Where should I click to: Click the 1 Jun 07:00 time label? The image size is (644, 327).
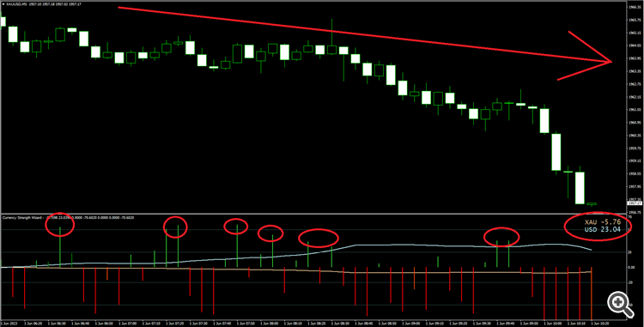pos(128,324)
